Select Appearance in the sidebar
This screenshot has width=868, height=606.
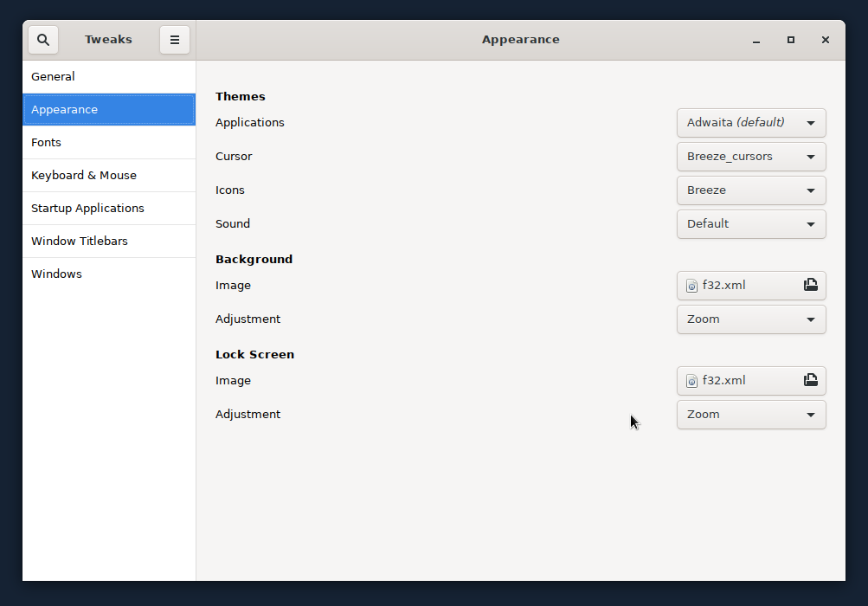[109, 110]
